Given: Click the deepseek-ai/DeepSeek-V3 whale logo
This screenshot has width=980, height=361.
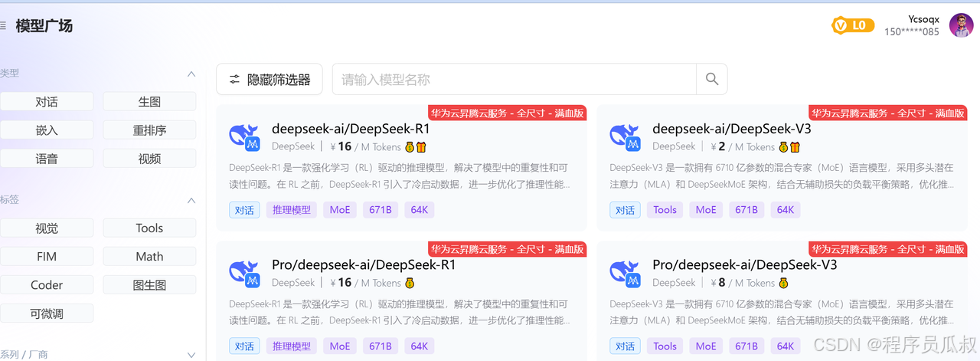Looking at the screenshot, I should pos(626,137).
